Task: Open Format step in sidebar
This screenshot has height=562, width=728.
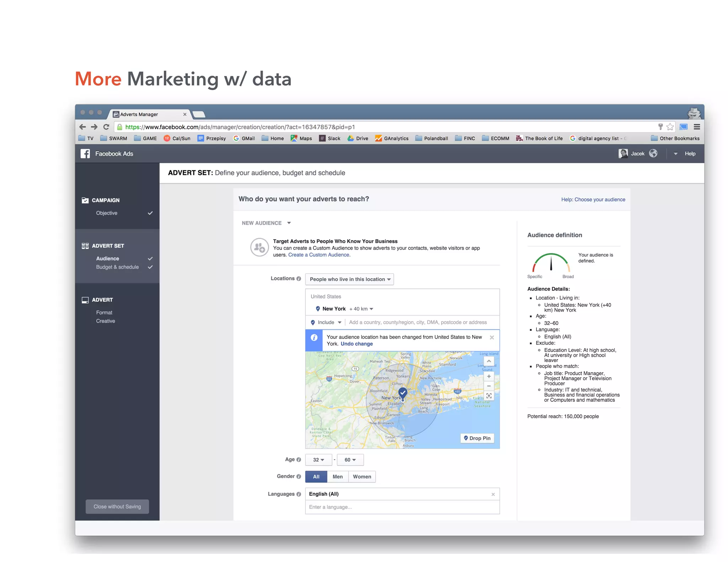Action: point(104,313)
